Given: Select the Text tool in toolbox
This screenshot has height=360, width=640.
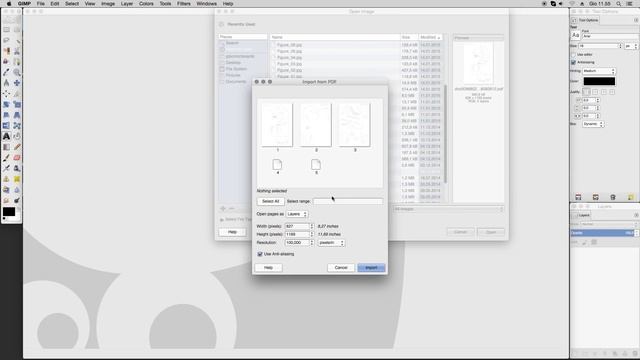Looking at the screenshot, I should 7,136.
